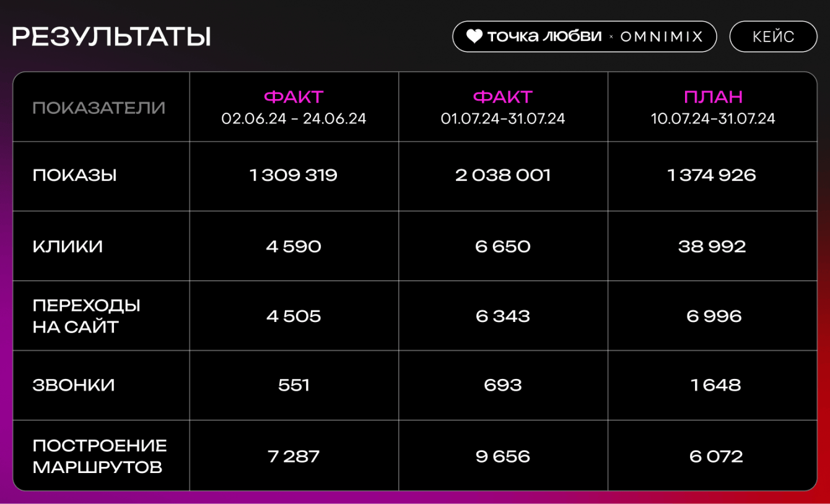Click the ЗВОНКИ row label

click(74, 385)
